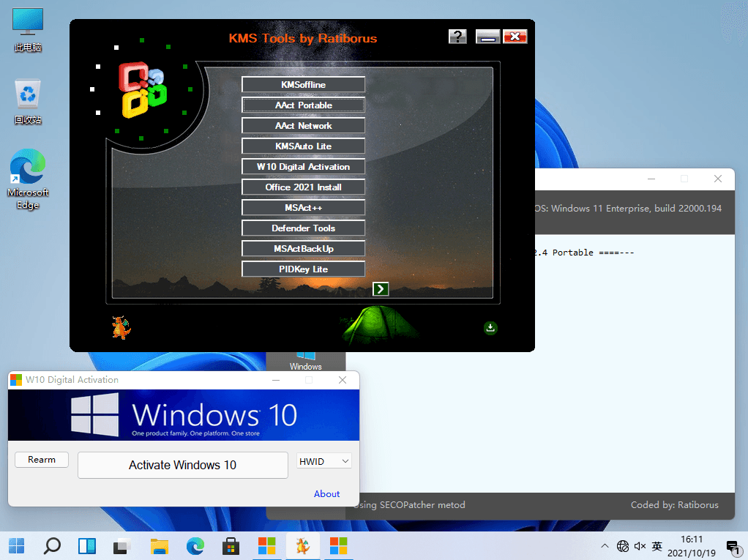748x560 pixels.
Task: Minimize the W10 Digital Activation window
Action: tap(276, 380)
